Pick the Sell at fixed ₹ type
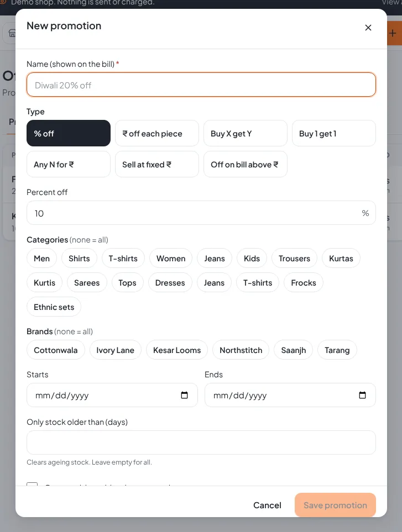 coord(157,164)
